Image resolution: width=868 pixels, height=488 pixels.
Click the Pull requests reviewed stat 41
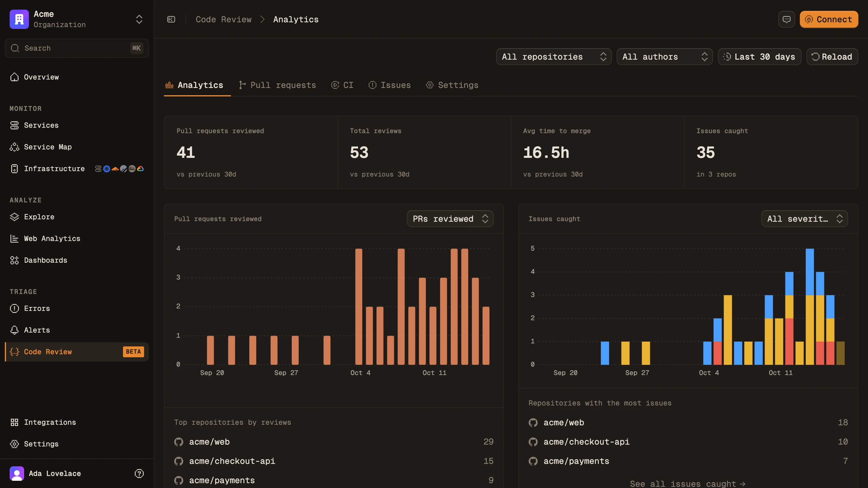click(x=186, y=152)
